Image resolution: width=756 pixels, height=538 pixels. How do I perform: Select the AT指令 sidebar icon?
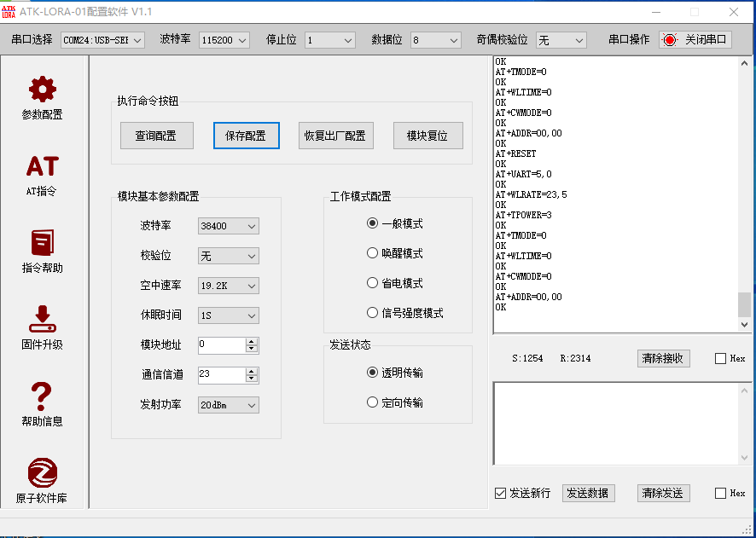[x=41, y=166]
